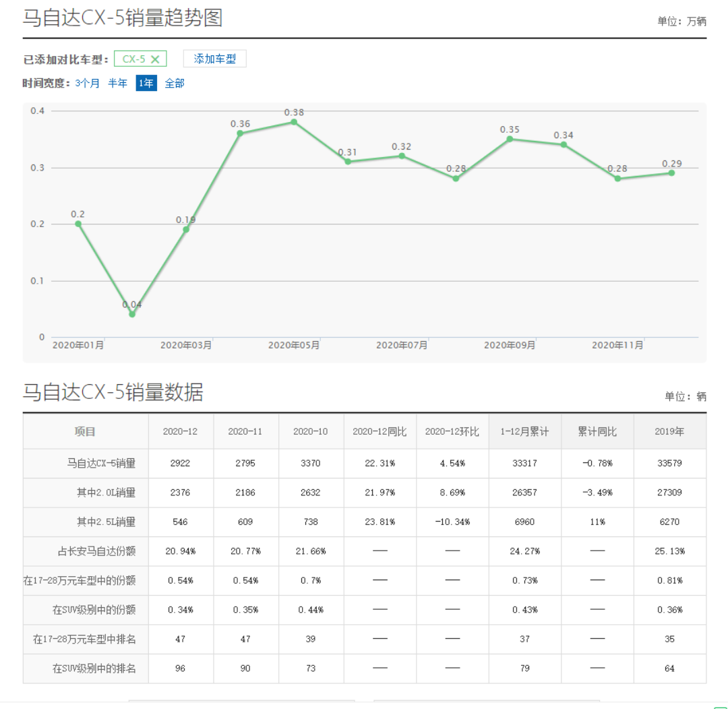Screen dimensions: 728x709
Task: Switch time width to 3个月
Action: click(87, 84)
